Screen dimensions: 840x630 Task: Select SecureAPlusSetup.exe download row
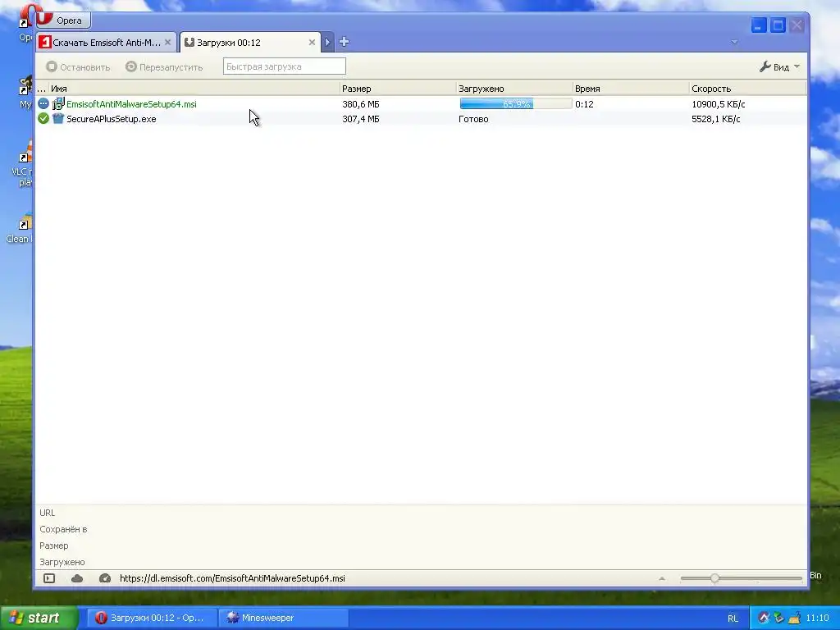[421, 119]
